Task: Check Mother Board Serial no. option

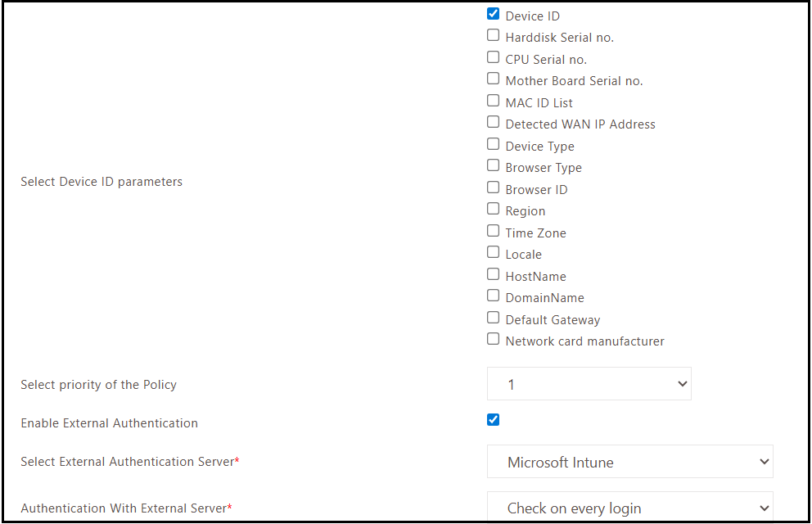Action: 493,79
